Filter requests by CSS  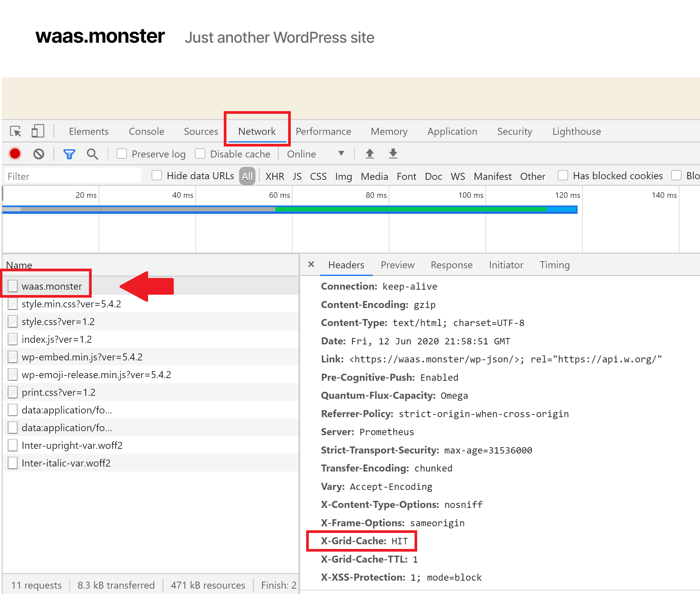(x=318, y=176)
